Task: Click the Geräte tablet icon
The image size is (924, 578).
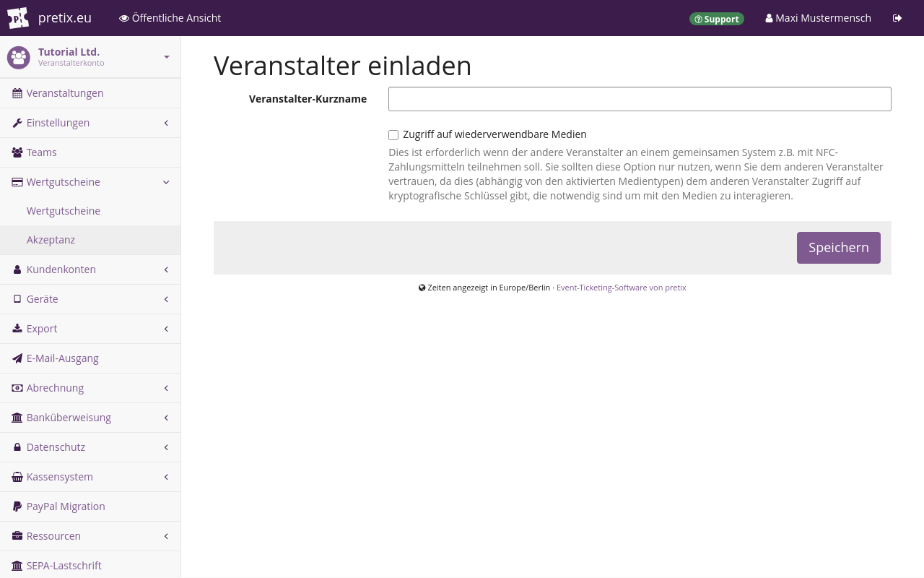Action: click(x=17, y=299)
